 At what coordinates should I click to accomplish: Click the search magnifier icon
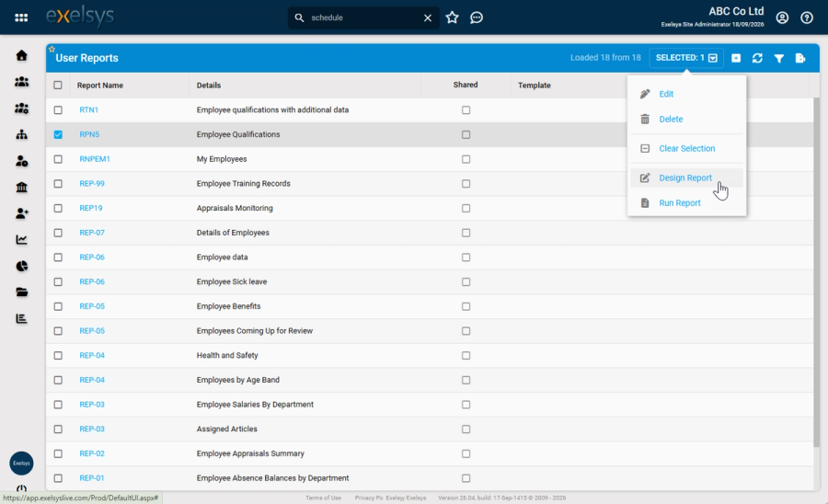(299, 17)
